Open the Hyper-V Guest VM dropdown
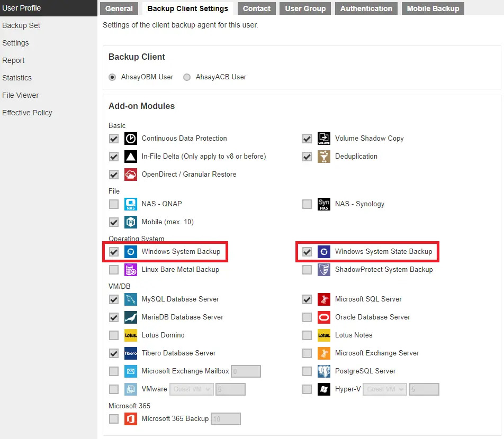This screenshot has width=504, height=439. point(385,389)
